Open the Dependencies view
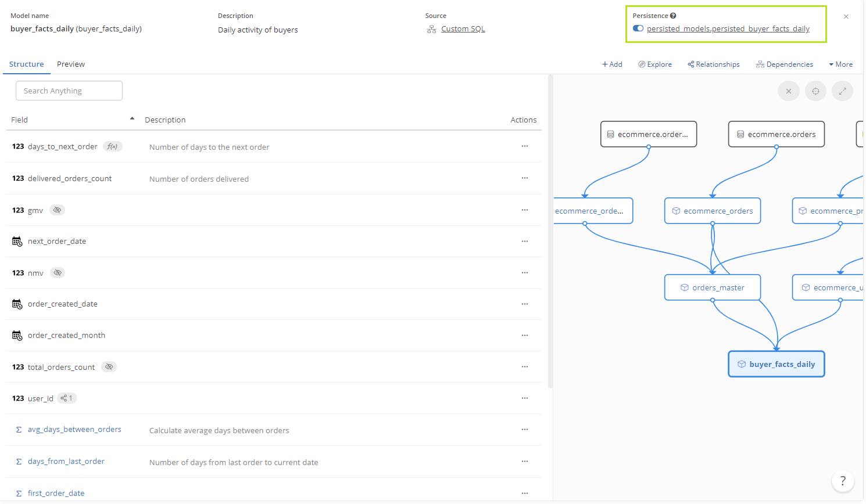The height and width of the screenshot is (504, 866). click(785, 64)
